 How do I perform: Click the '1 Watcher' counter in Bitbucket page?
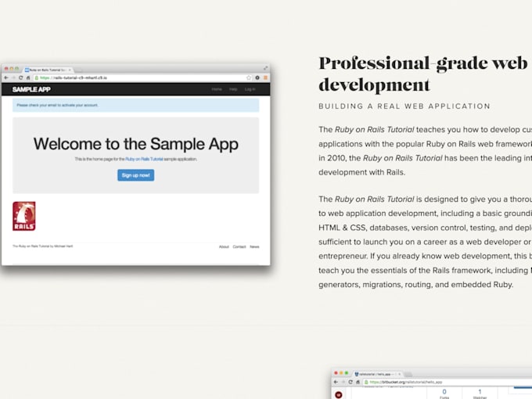[x=480, y=394]
